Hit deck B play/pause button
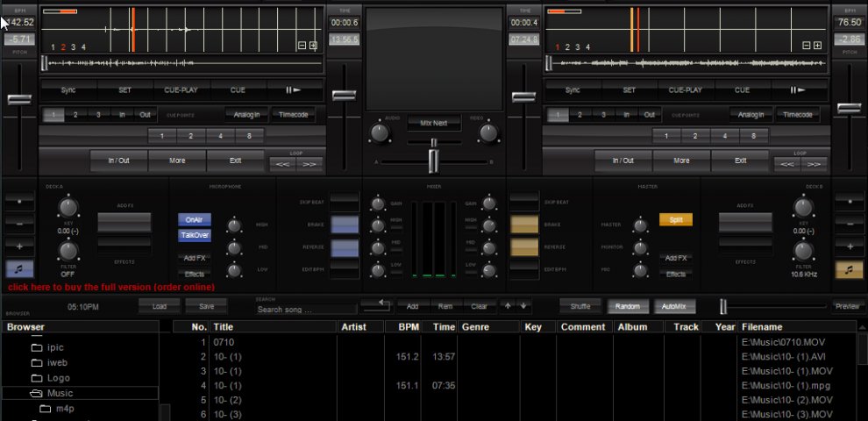The height and width of the screenshot is (421, 868). click(x=800, y=89)
